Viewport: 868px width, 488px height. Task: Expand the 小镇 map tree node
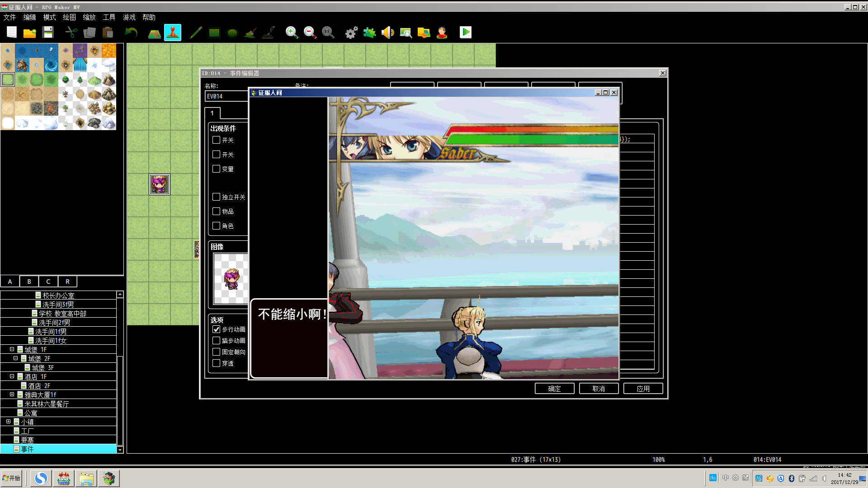tap(8, 422)
